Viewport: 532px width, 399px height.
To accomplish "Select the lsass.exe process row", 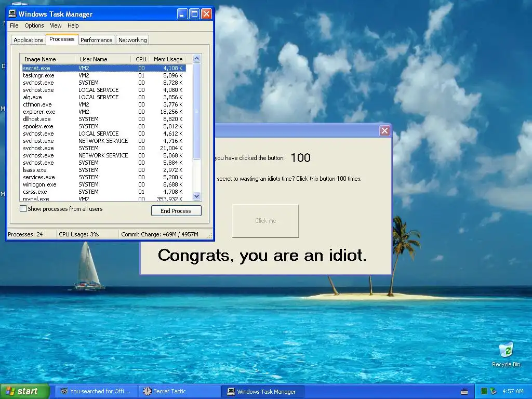I will [104, 170].
